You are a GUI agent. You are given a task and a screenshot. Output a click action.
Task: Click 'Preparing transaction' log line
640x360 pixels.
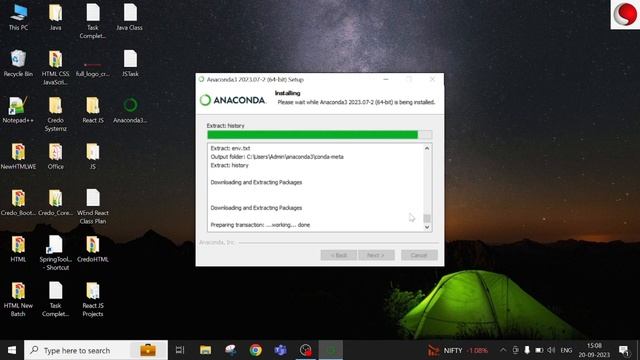(x=260, y=224)
